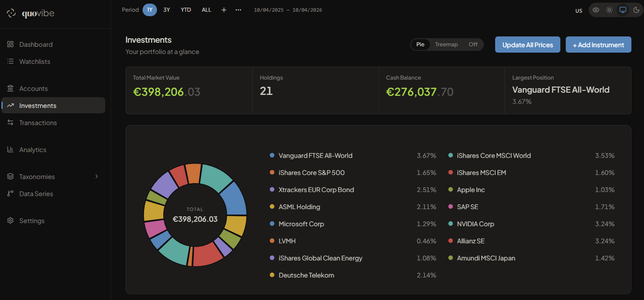Click the Data Series branch icon

(x=10, y=194)
